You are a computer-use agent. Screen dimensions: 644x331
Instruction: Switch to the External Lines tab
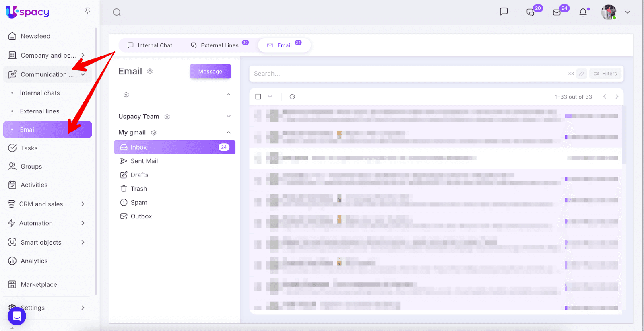[219, 45]
